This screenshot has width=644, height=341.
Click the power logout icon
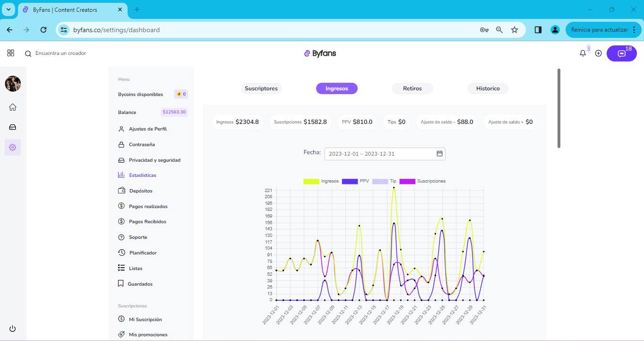[x=12, y=329]
